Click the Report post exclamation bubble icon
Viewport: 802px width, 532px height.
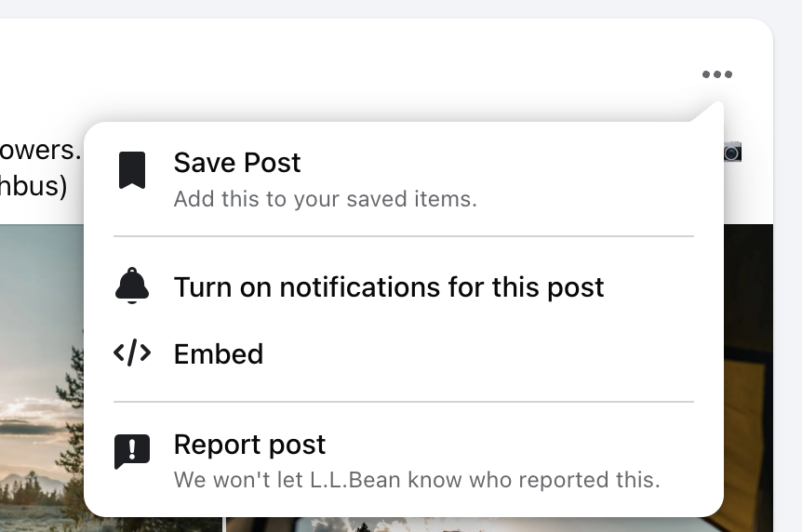(132, 451)
